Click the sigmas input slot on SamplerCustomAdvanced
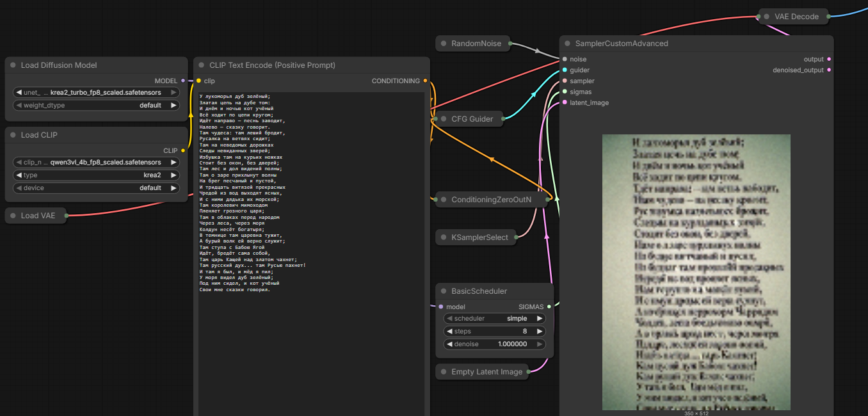 pyautogui.click(x=565, y=92)
